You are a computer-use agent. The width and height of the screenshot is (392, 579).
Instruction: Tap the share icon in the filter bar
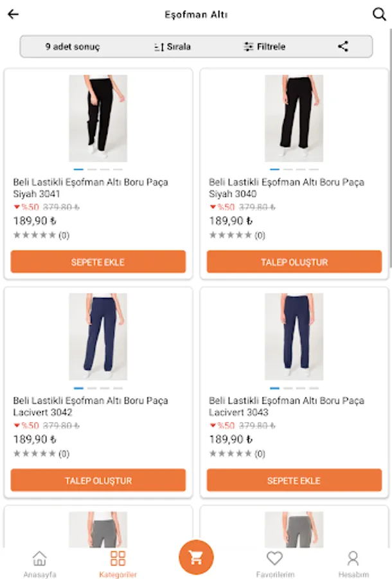tap(343, 46)
